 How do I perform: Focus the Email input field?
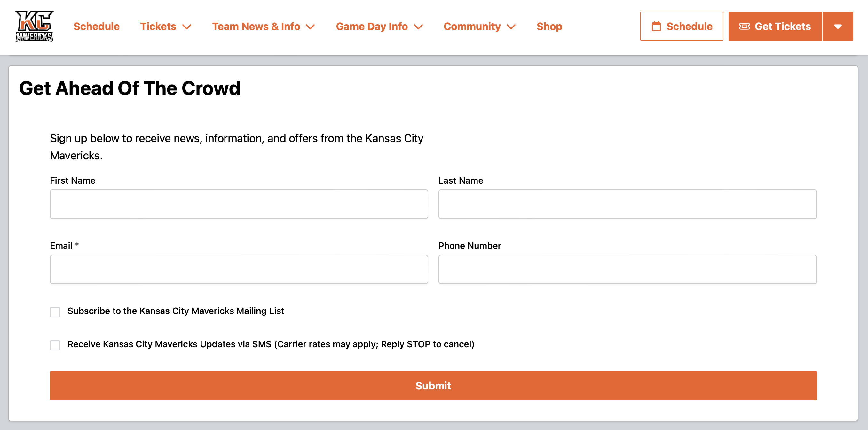(x=239, y=269)
